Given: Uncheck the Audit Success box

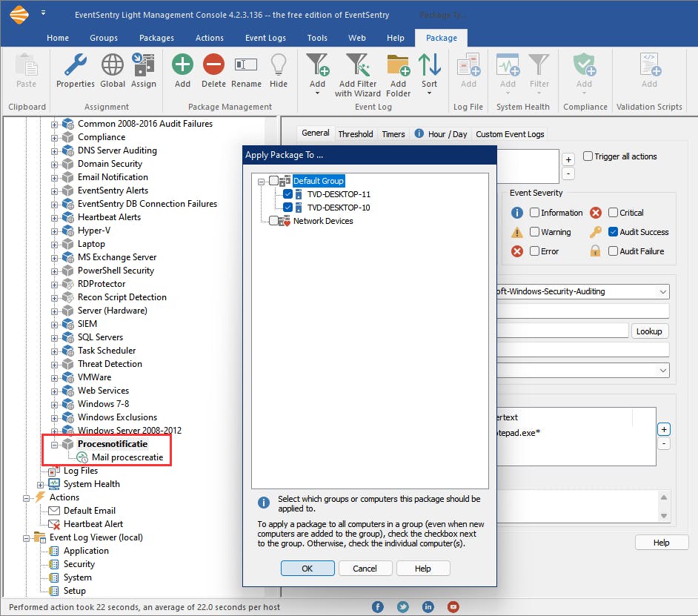Looking at the screenshot, I should 613,231.
